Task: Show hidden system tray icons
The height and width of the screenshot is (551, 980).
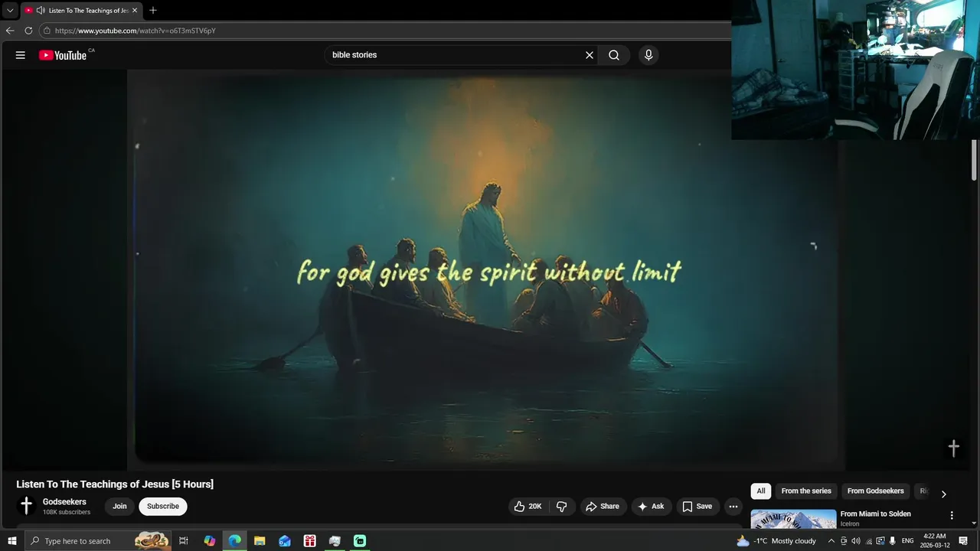Action: click(x=831, y=541)
